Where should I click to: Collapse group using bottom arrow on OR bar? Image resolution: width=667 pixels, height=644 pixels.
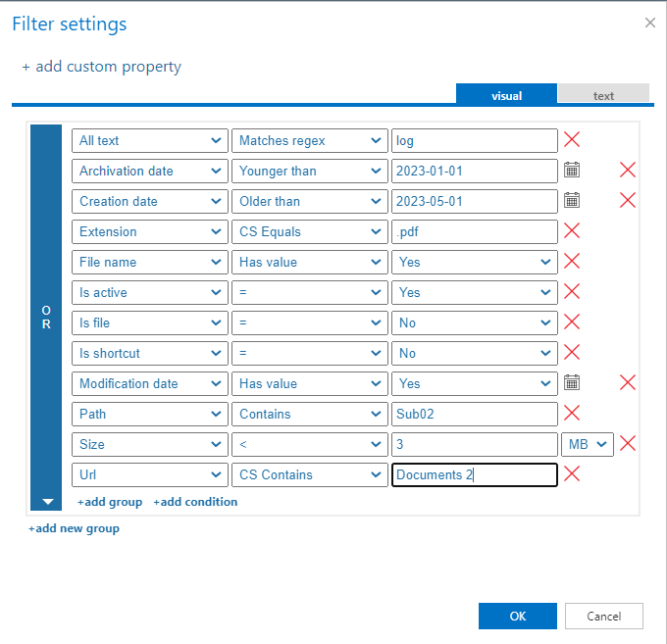tap(46, 502)
